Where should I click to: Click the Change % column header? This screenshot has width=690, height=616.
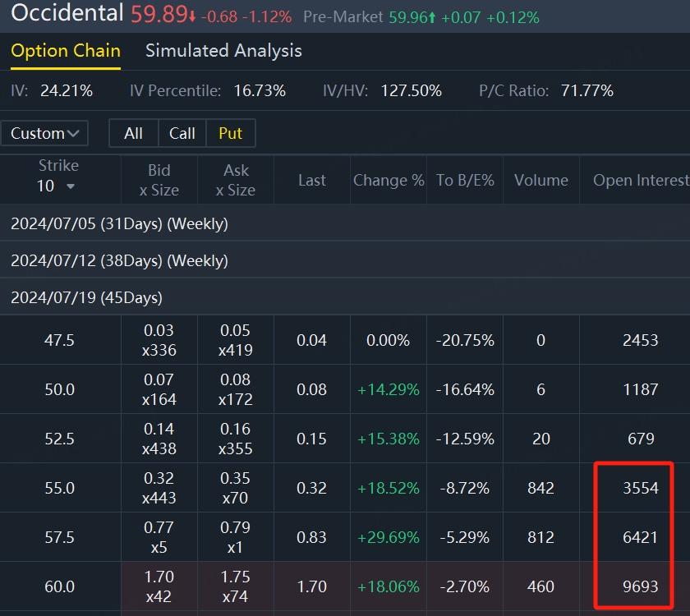(388, 180)
